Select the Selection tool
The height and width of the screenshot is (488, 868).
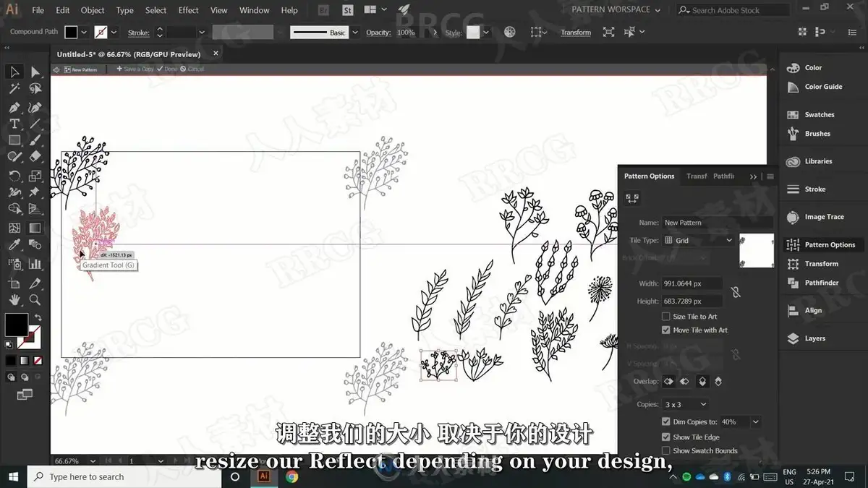pyautogui.click(x=14, y=72)
